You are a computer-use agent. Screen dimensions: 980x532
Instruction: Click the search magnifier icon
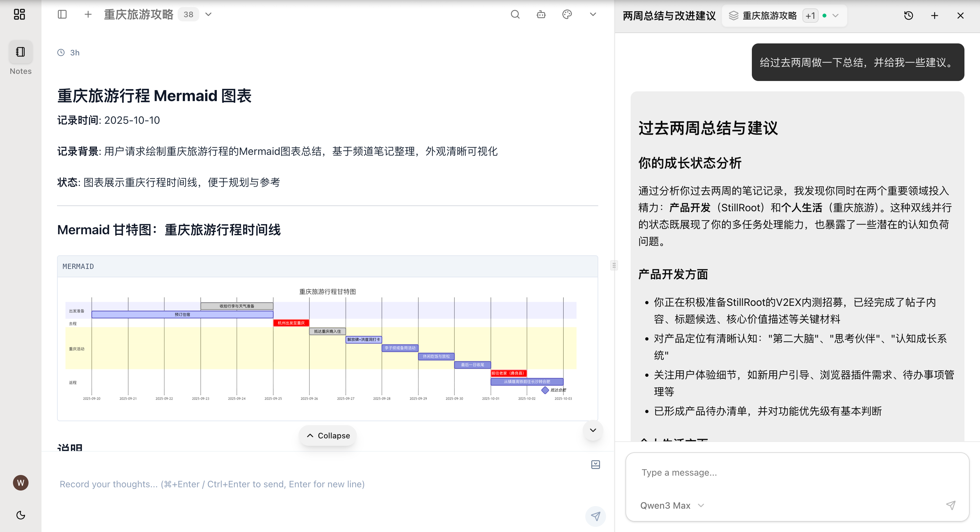point(515,15)
